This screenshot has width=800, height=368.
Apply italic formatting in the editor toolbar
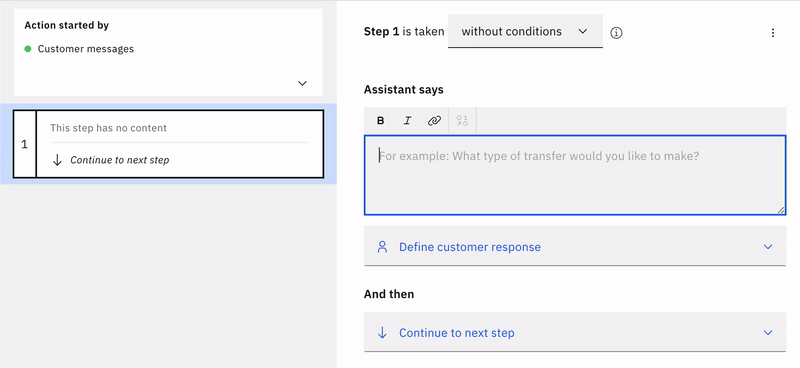[407, 121]
